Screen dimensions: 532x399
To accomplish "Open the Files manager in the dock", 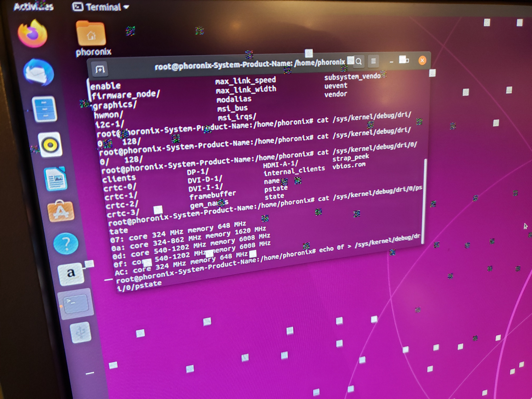I will pyautogui.click(x=45, y=109).
